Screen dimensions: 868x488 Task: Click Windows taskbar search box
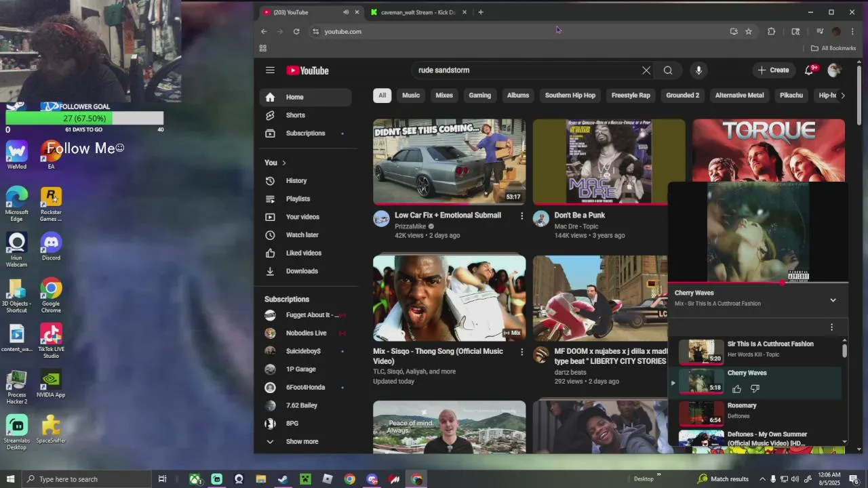point(85,479)
